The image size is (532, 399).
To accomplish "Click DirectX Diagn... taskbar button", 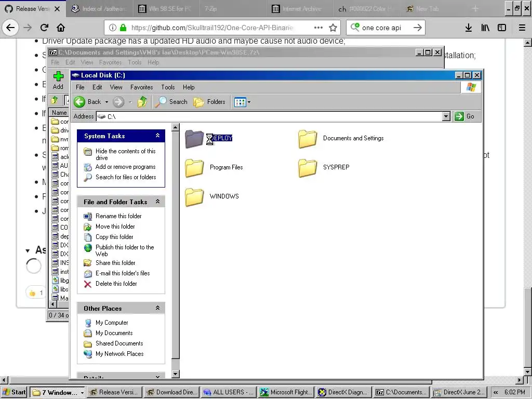I will 343,392.
